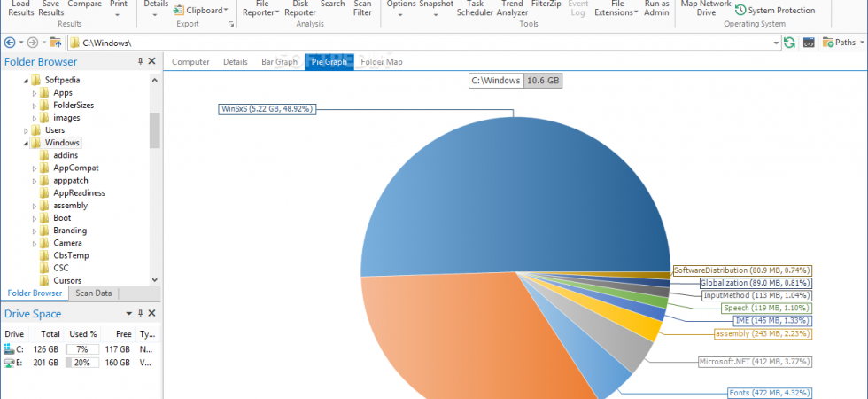
Task: Open the Clipboard export icon
Action: tap(179, 11)
